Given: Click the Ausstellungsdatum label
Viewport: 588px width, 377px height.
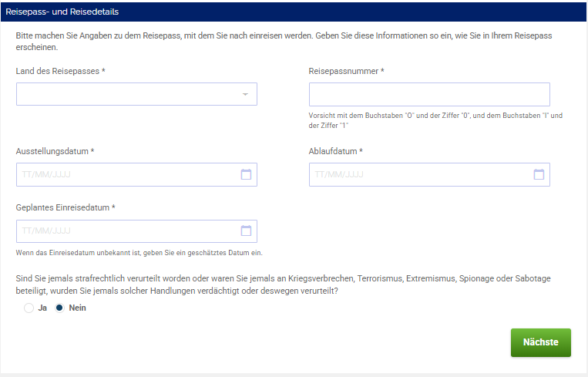Looking at the screenshot, I should click(55, 151).
